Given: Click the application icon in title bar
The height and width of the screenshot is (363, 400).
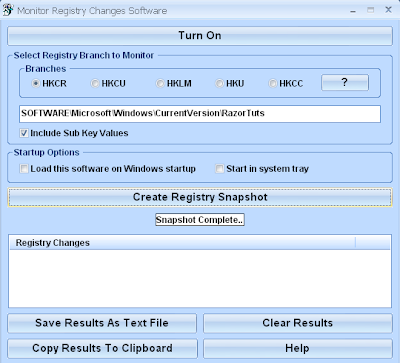Looking at the screenshot, I should click(8, 10).
